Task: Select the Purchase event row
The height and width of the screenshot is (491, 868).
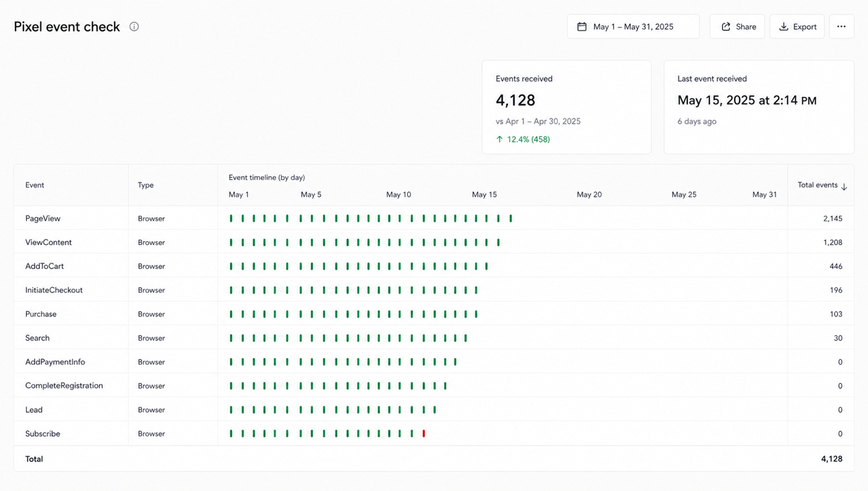Action: (433, 314)
